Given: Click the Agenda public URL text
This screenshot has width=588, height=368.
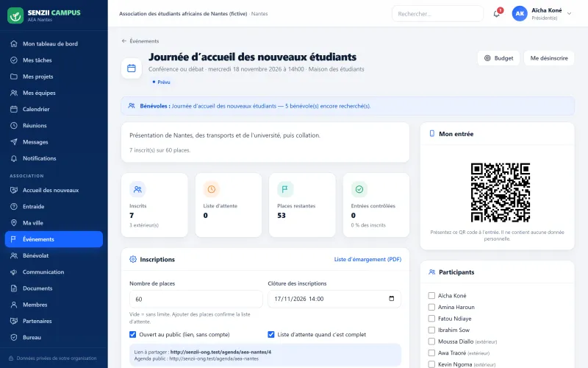Looking at the screenshot, I should (x=214, y=359).
